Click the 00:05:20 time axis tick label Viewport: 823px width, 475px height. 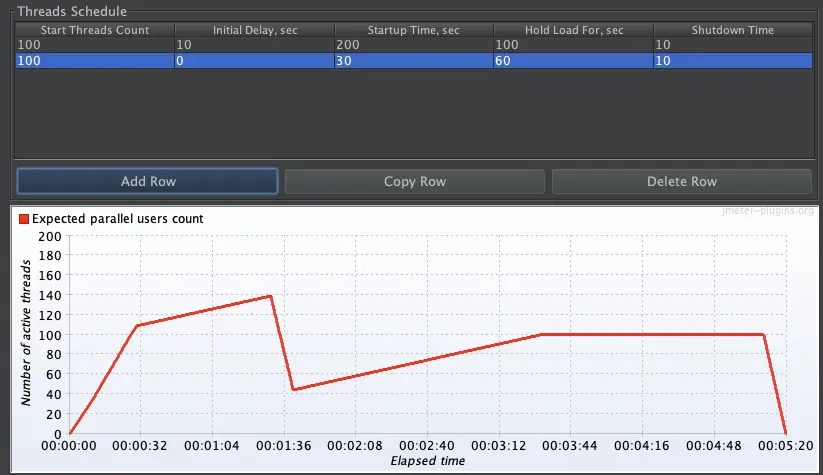click(786, 446)
